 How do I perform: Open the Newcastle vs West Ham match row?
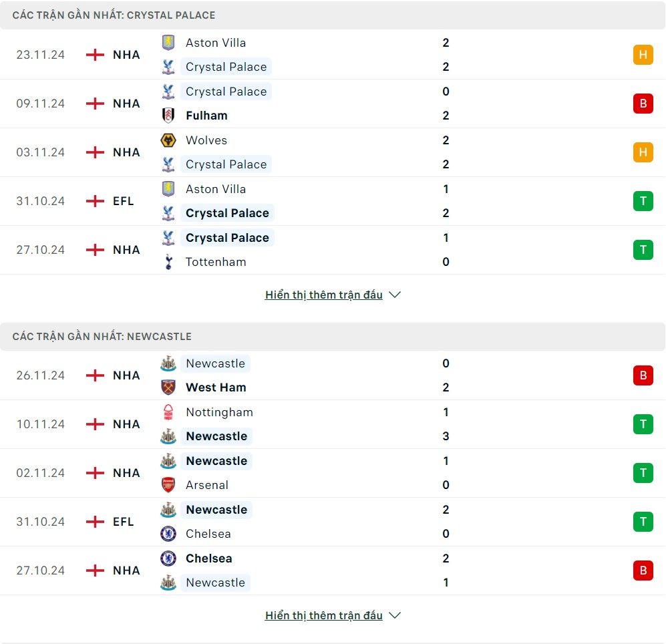click(334, 375)
